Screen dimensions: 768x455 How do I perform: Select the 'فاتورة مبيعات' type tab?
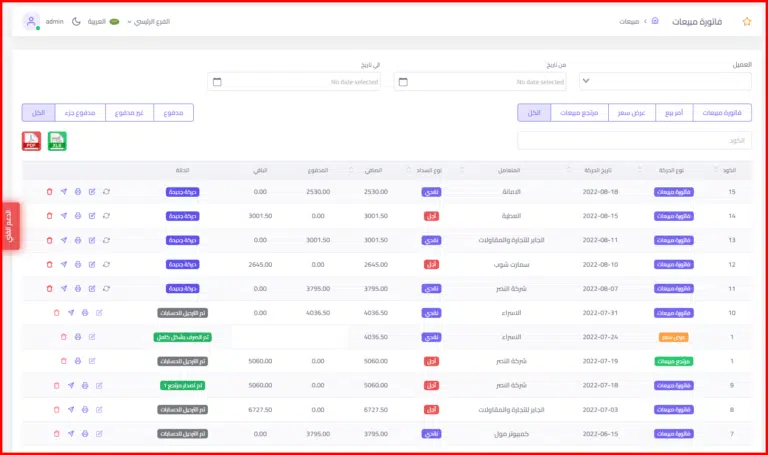pyautogui.click(x=722, y=113)
